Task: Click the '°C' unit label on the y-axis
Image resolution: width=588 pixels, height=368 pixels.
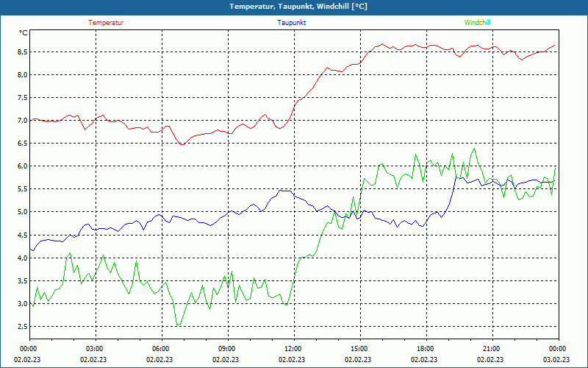Action: [24, 33]
